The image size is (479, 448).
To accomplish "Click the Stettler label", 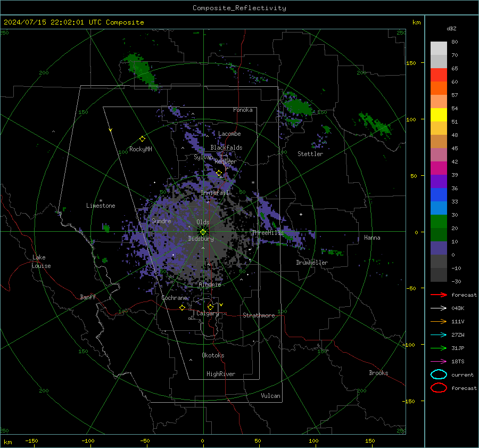I will [x=310, y=154].
